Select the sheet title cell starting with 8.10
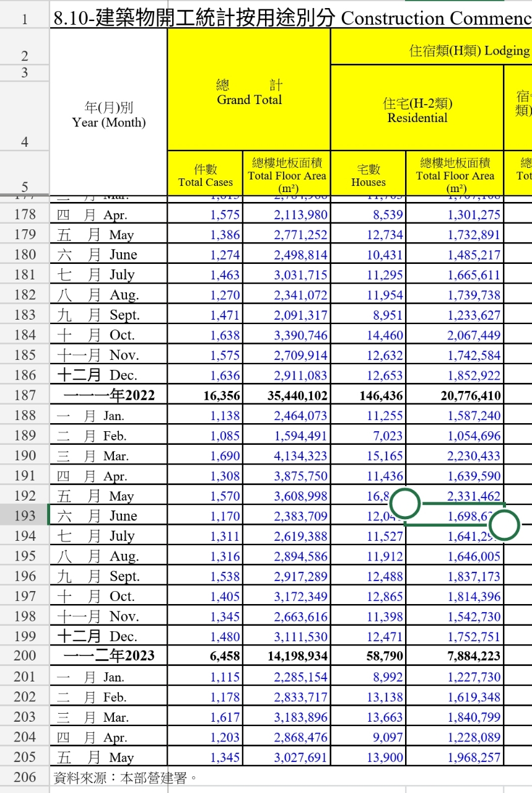 coord(291,19)
